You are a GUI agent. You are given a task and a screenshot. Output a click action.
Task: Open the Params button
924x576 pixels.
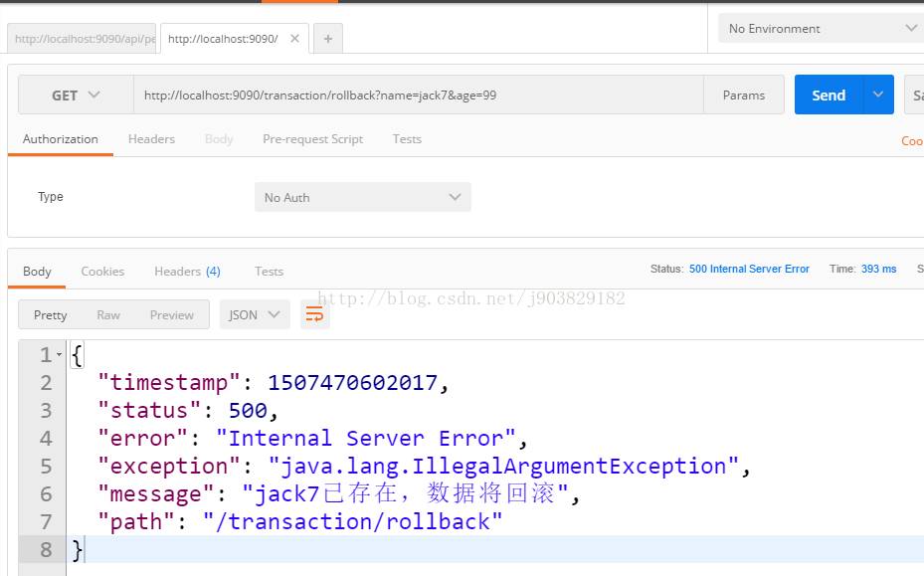point(744,95)
